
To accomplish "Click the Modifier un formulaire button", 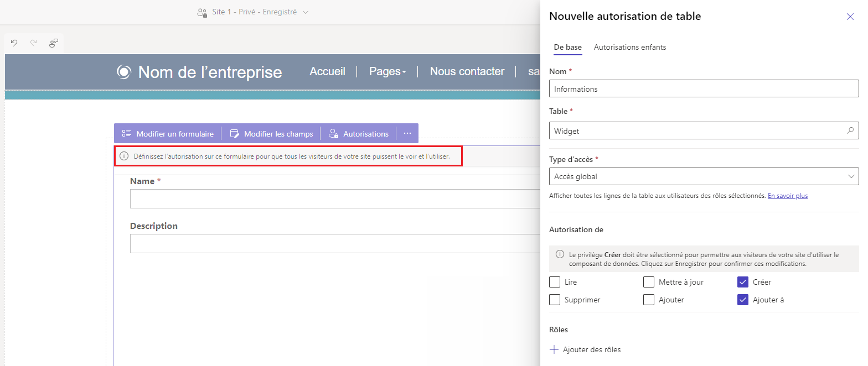I will [168, 134].
